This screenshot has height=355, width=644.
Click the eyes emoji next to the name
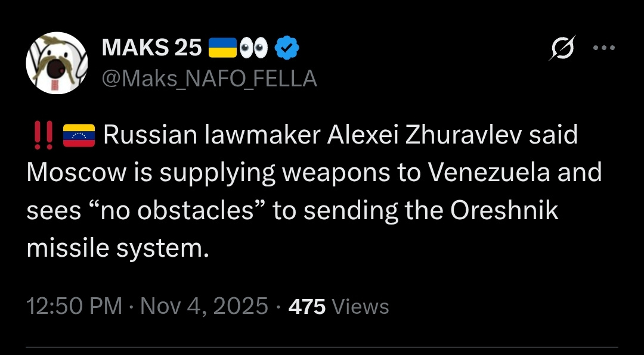[253, 48]
